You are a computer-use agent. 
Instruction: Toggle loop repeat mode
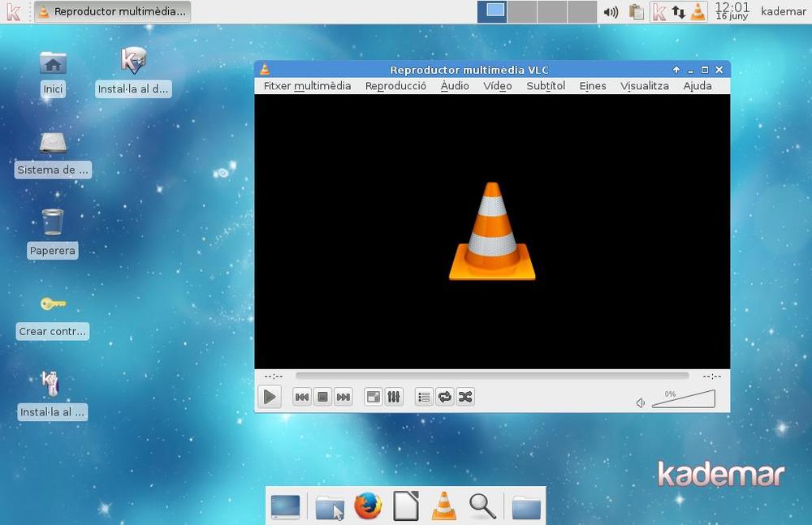point(445,397)
